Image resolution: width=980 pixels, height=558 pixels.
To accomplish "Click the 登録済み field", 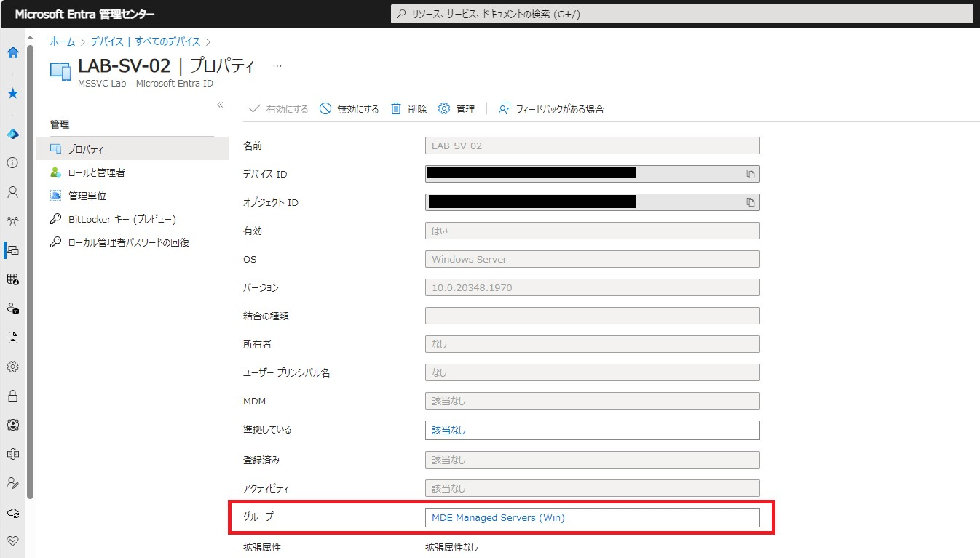I will pyautogui.click(x=592, y=460).
